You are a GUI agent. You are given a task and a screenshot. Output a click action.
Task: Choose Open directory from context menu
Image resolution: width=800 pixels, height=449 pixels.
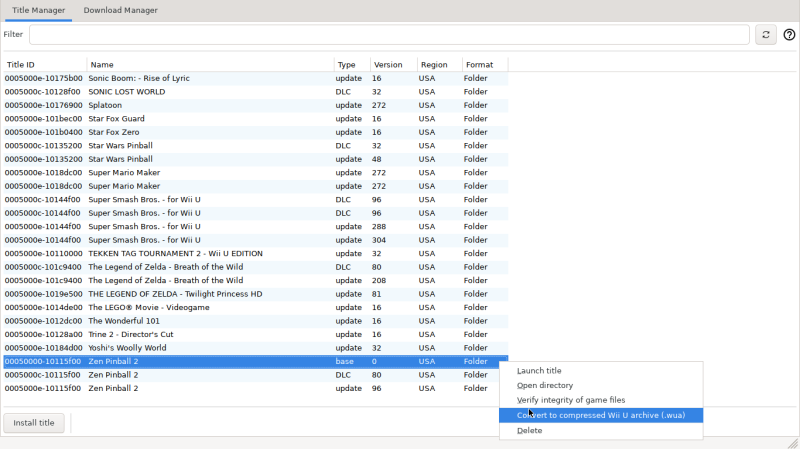pyautogui.click(x=601, y=385)
